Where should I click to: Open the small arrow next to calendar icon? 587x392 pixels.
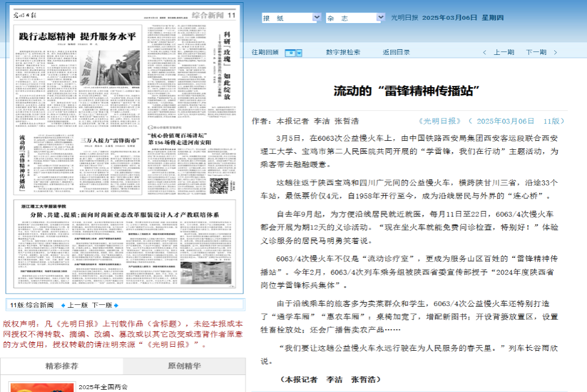pyautogui.click(x=299, y=53)
